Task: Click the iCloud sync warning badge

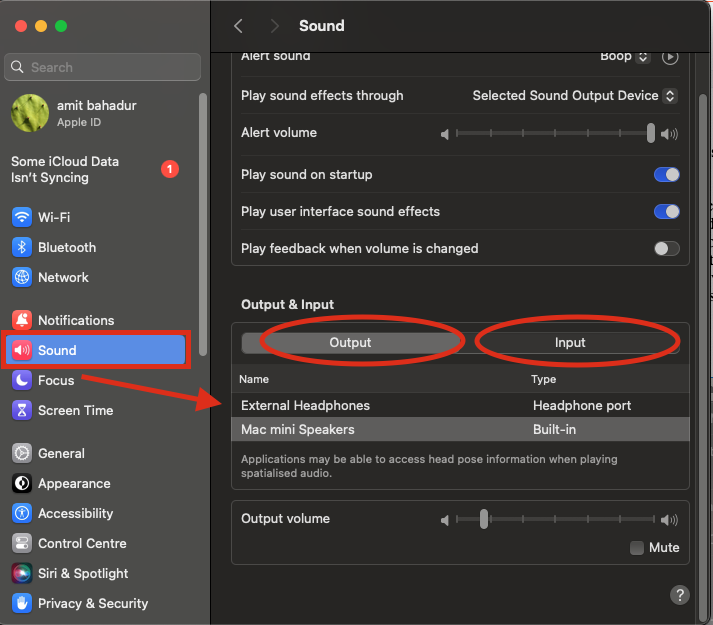Action: [170, 169]
